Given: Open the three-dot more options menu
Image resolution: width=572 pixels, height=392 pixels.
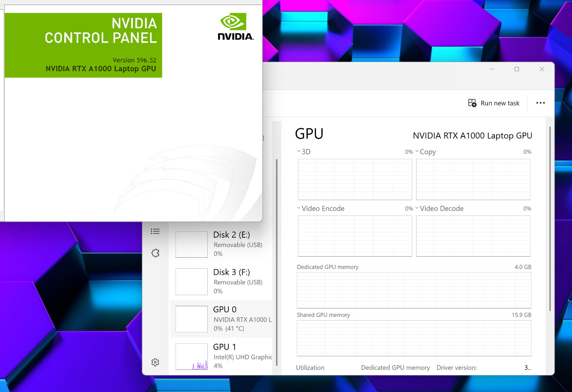Looking at the screenshot, I should pos(541,103).
